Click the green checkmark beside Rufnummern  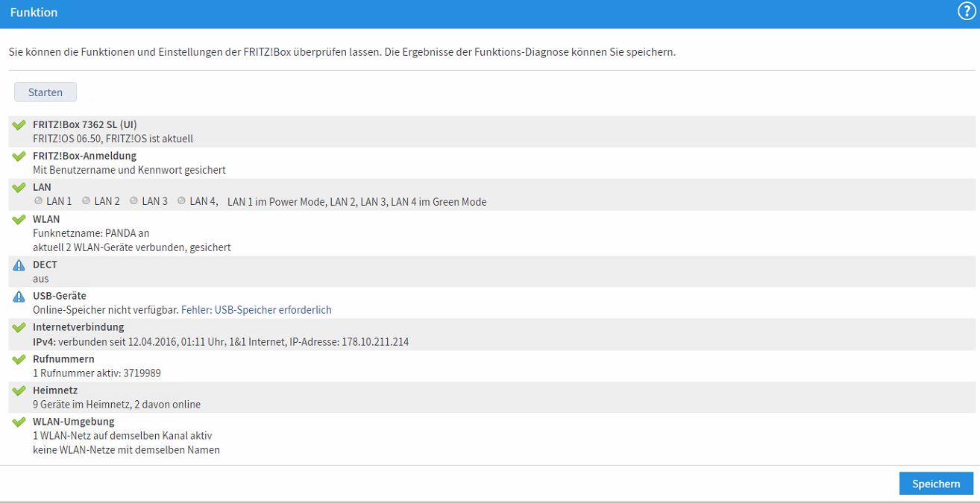pyautogui.click(x=19, y=359)
